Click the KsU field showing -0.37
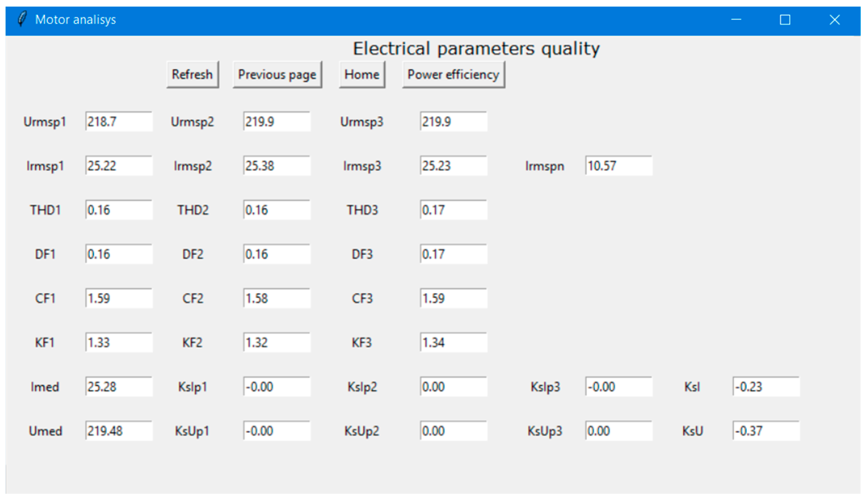This screenshot has width=868, height=502. click(766, 431)
